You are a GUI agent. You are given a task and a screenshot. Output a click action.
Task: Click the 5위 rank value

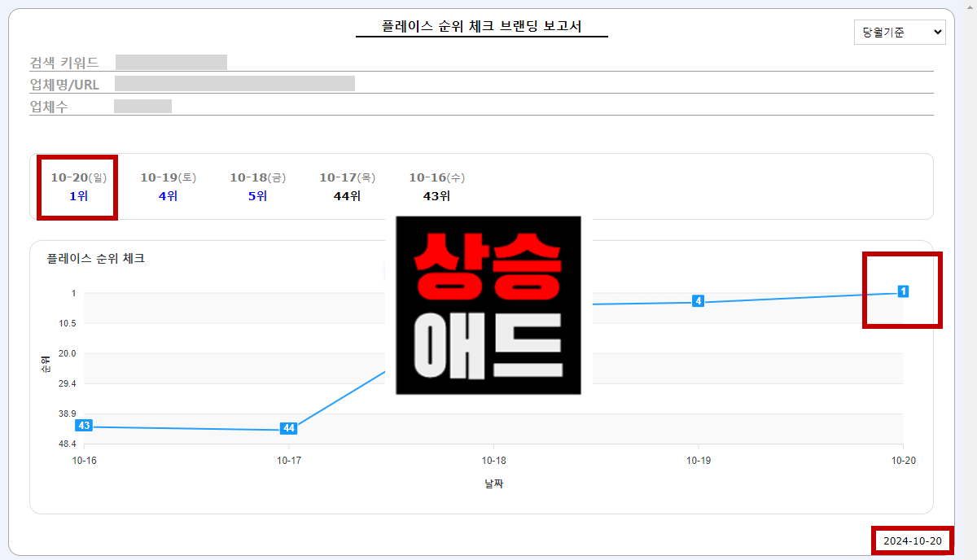(257, 196)
